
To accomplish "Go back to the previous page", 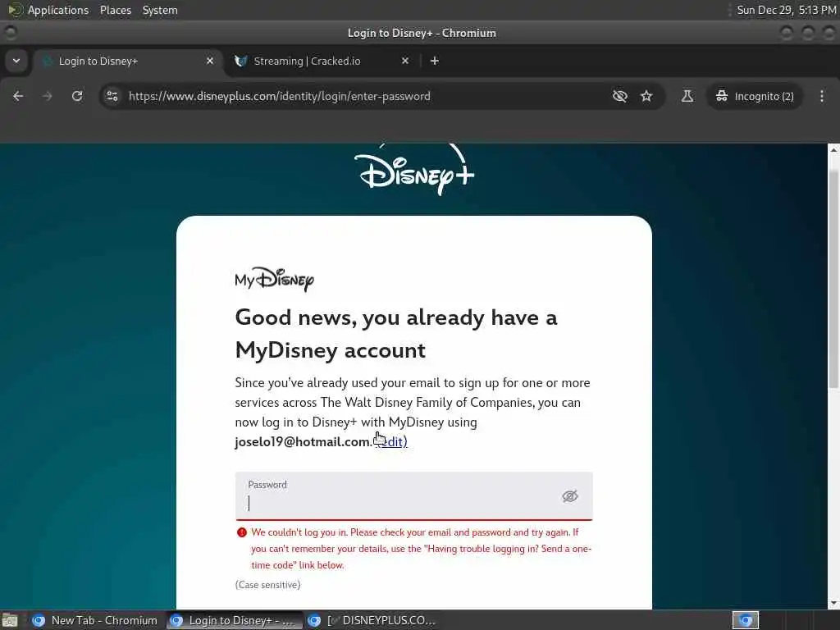I will click(x=18, y=96).
